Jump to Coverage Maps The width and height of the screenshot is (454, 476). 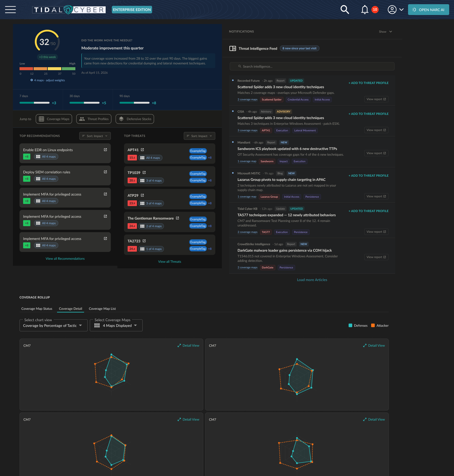click(x=54, y=119)
